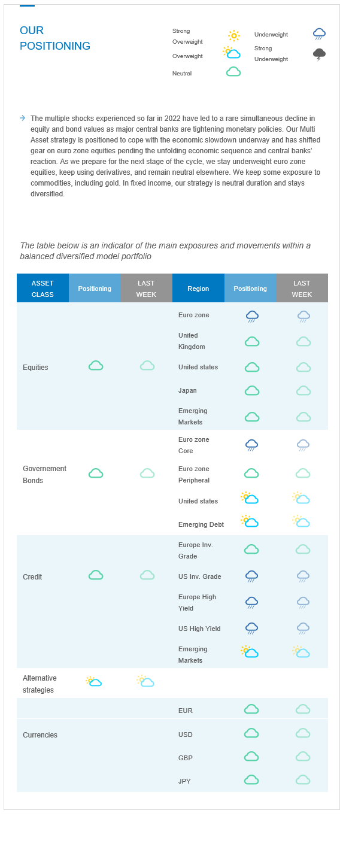Click the Strong Underweight storm cloud legend icon

(x=319, y=54)
